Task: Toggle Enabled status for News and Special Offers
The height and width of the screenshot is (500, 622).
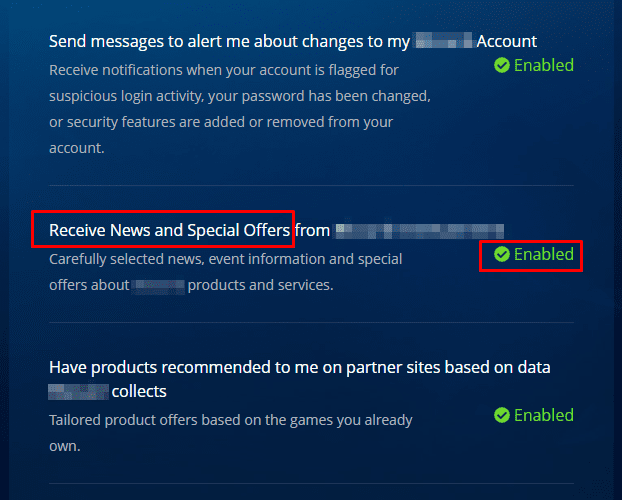Action: pyautogui.click(x=534, y=254)
